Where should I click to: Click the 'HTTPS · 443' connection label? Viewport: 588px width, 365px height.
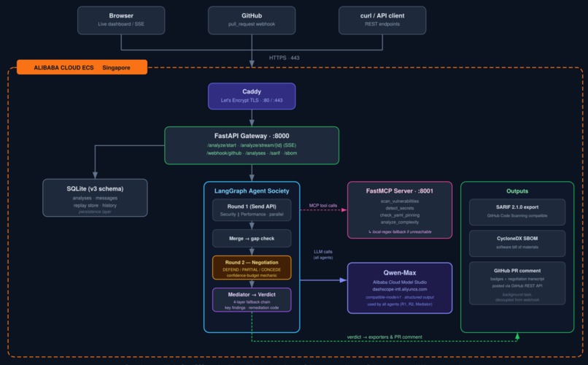point(284,58)
